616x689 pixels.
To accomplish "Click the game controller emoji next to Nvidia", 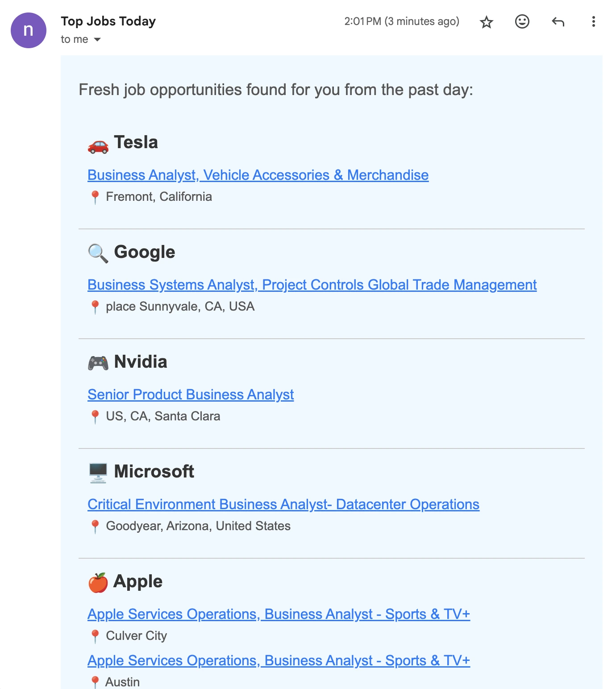I will point(98,362).
